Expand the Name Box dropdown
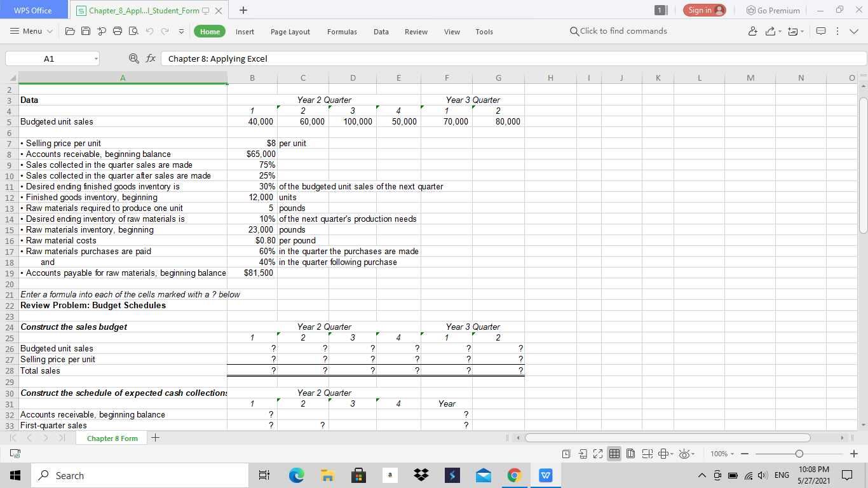 pyautogui.click(x=97, y=58)
